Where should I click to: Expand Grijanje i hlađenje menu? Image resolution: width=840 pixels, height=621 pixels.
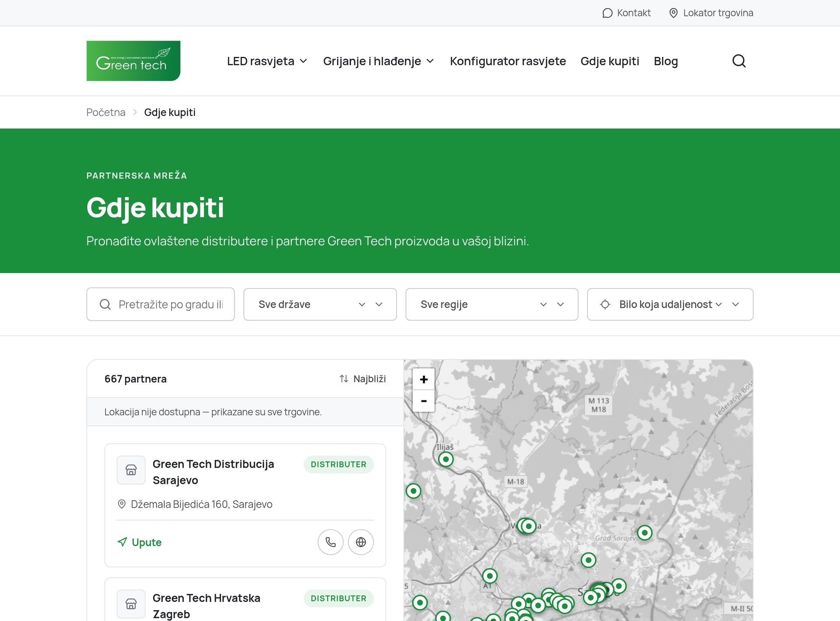378,61
